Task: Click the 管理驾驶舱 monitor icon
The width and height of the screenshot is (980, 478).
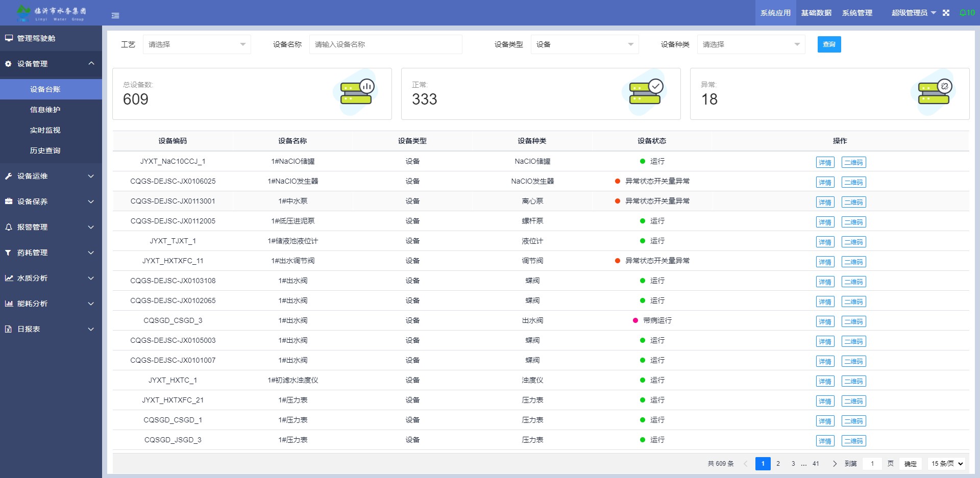Action: click(9, 38)
